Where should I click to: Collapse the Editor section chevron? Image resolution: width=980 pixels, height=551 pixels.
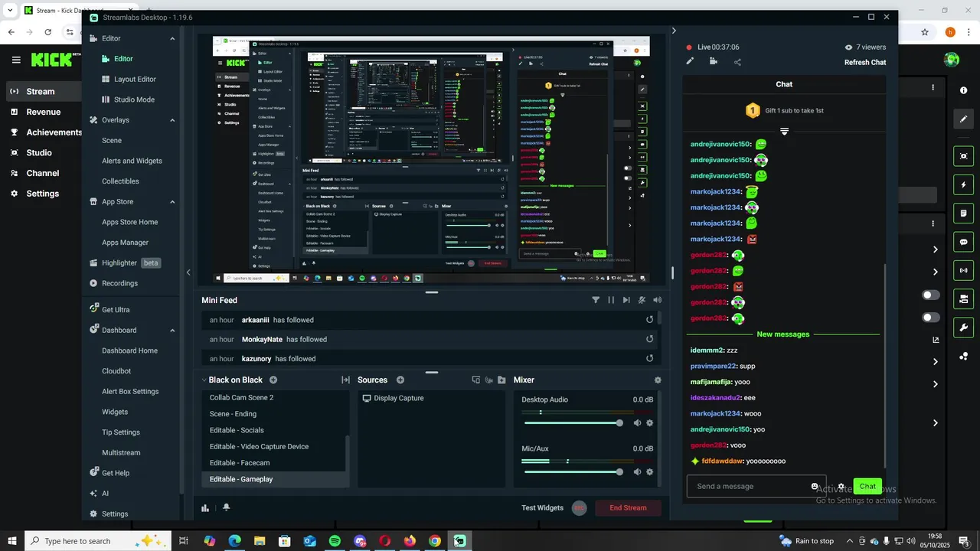[172, 38]
